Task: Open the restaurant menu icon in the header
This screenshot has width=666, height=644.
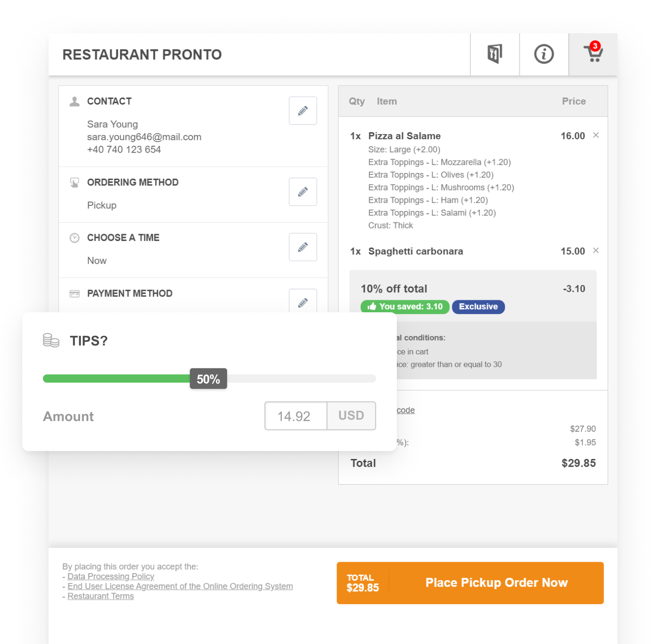Action: pos(494,54)
